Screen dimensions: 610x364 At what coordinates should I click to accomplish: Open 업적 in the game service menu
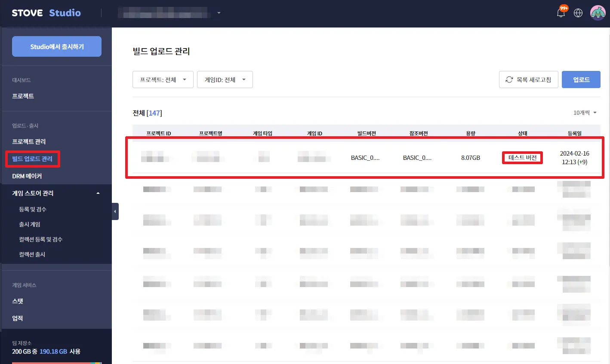coord(18,318)
